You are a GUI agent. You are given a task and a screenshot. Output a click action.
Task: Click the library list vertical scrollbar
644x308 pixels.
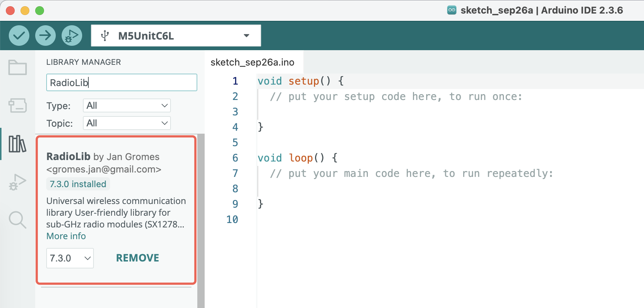(201, 220)
